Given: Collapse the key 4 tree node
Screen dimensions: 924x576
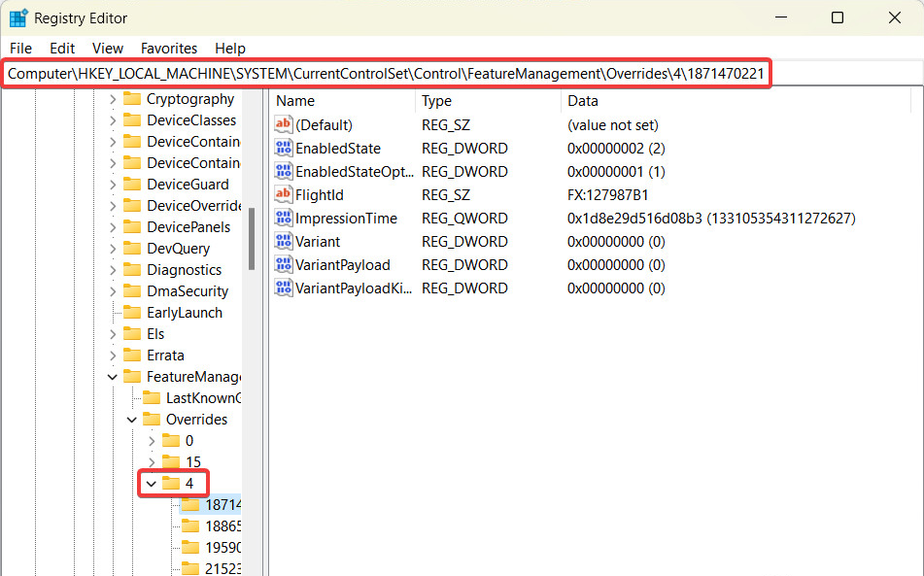Looking at the screenshot, I should coord(152,484).
